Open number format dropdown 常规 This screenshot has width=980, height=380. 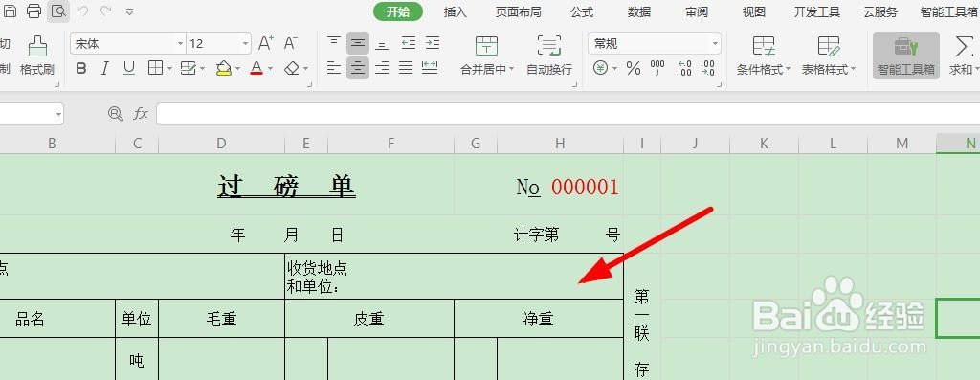click(x=715, y=44)
